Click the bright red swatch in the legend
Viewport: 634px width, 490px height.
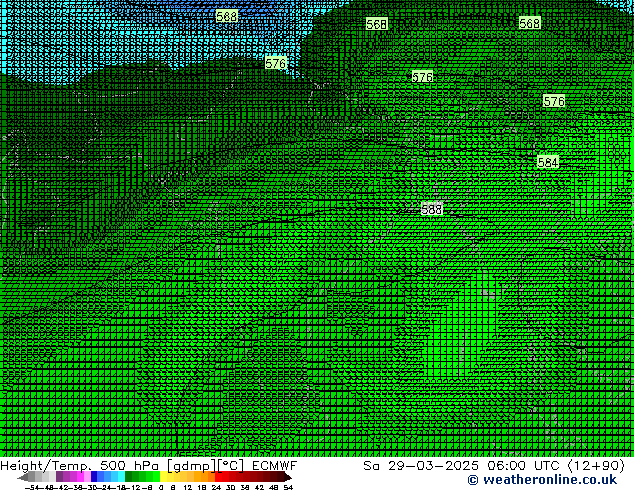[x=218, y=476]
